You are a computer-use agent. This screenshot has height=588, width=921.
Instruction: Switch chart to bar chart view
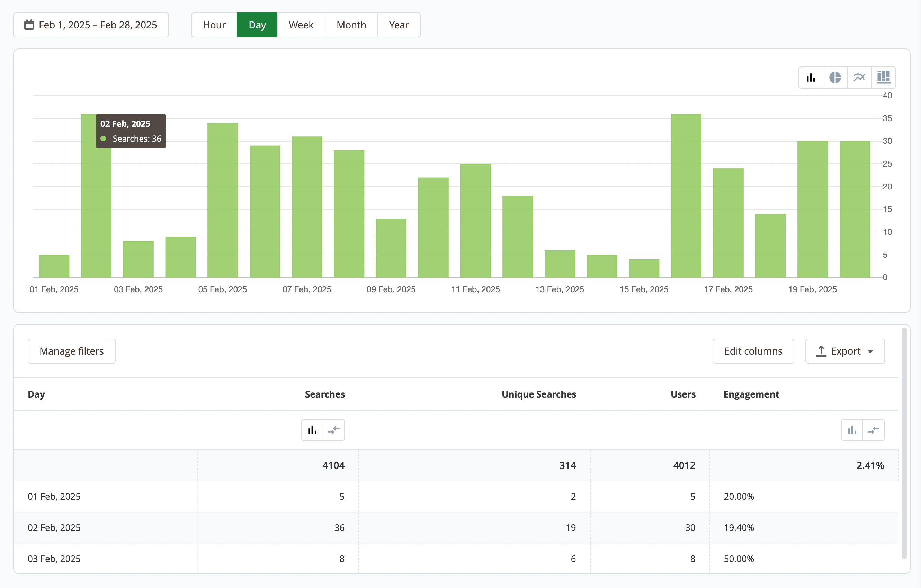click(811, 78)
